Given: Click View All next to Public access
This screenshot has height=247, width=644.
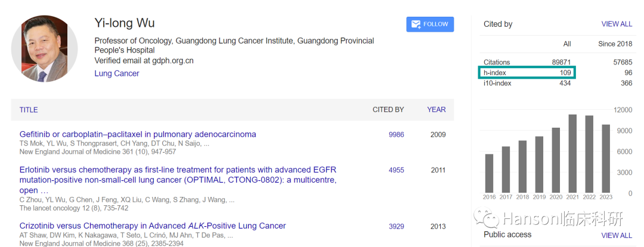Looking at the screenshot, I should (x=617, y=235).
